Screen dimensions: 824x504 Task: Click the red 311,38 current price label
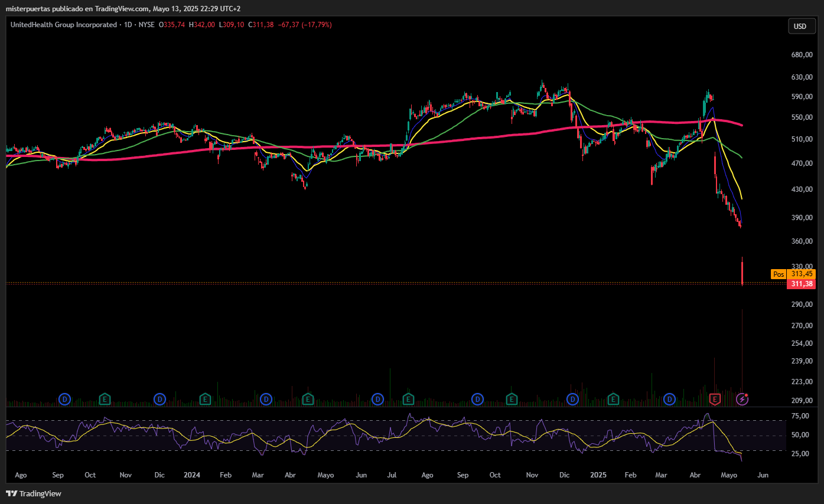(x=801, y=284)
